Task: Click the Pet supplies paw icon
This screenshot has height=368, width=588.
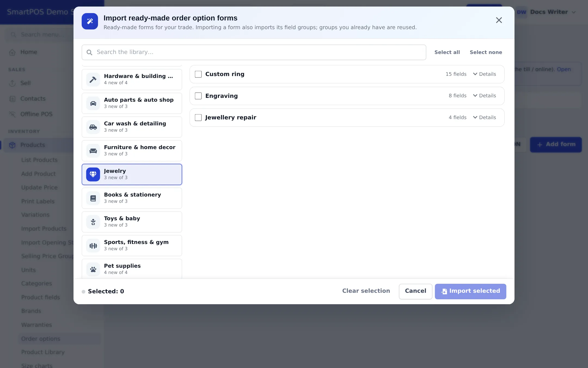Action: 93,269
